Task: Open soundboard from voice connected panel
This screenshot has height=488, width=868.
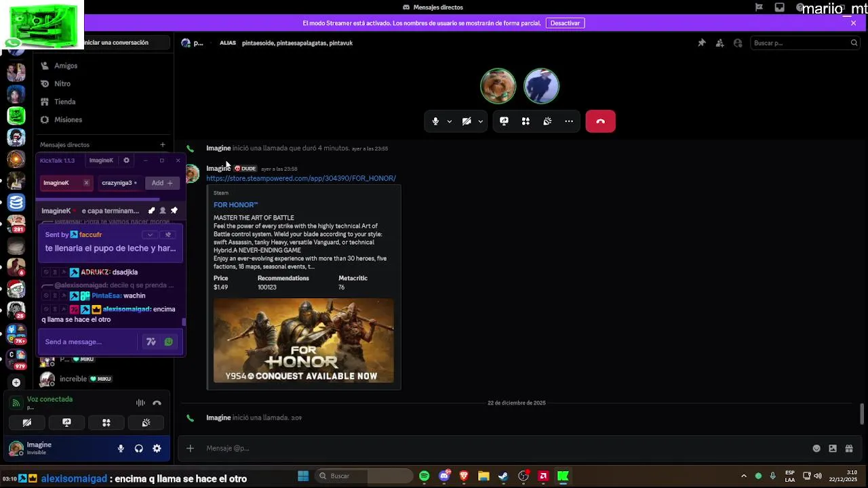Action: (146, 422)
